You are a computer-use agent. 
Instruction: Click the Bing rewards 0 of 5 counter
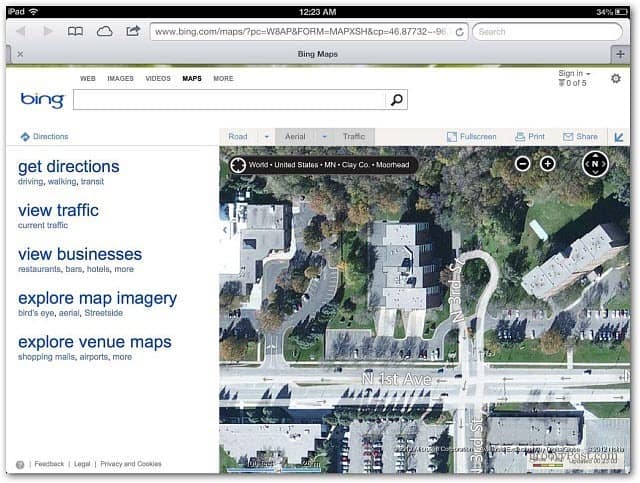point(572,83)
